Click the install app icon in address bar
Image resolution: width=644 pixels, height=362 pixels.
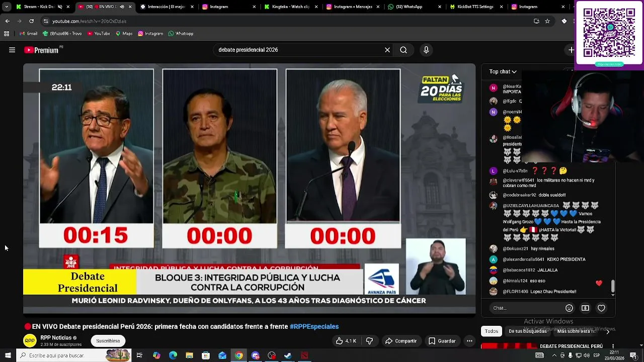(536, 21)
